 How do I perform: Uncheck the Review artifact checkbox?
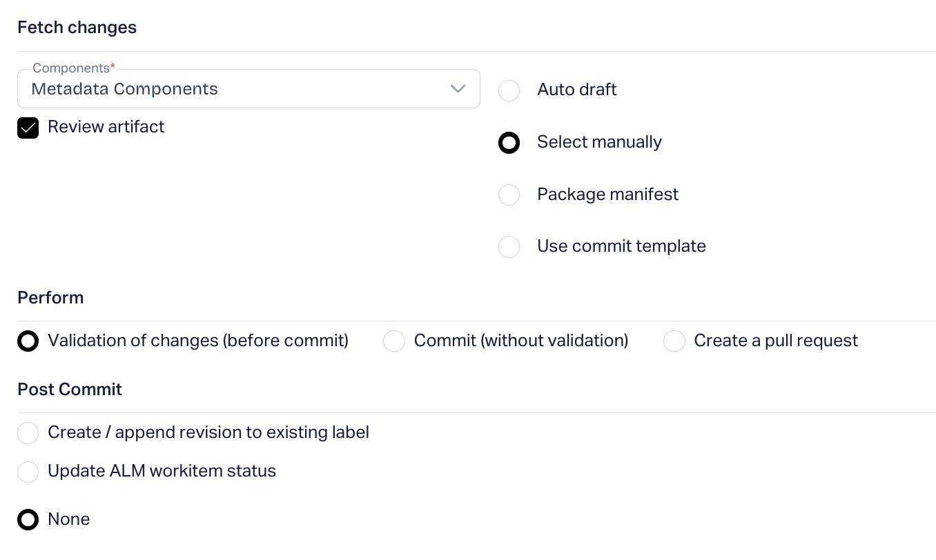[x=28, y=128]
